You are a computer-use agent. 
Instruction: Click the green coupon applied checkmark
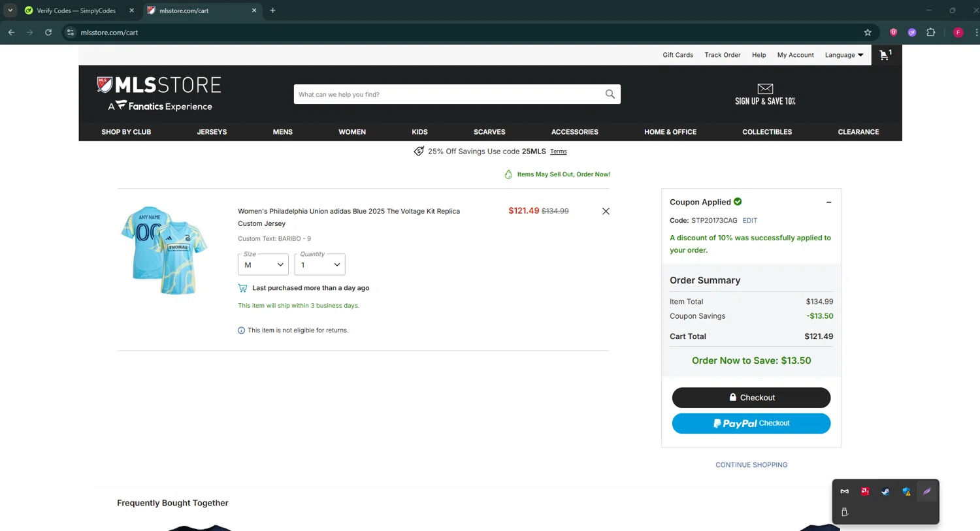point(738,202)
